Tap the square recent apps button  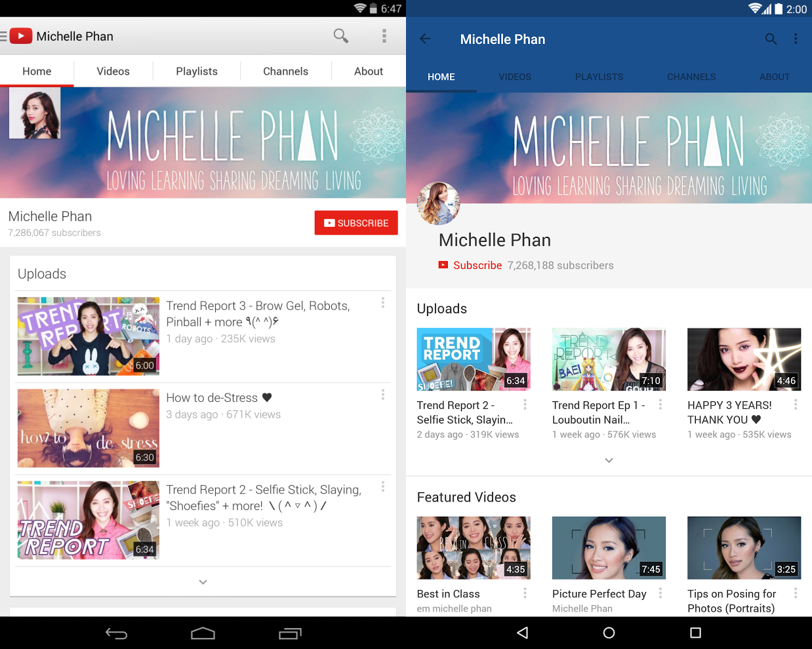point(696,633)
